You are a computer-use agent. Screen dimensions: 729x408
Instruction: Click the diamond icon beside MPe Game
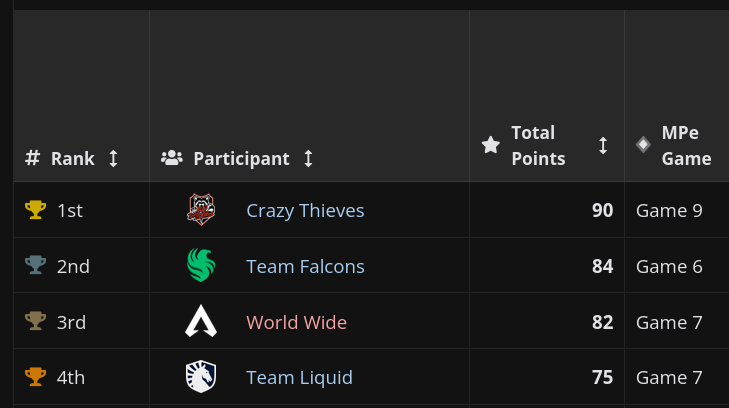pos(643,145)
